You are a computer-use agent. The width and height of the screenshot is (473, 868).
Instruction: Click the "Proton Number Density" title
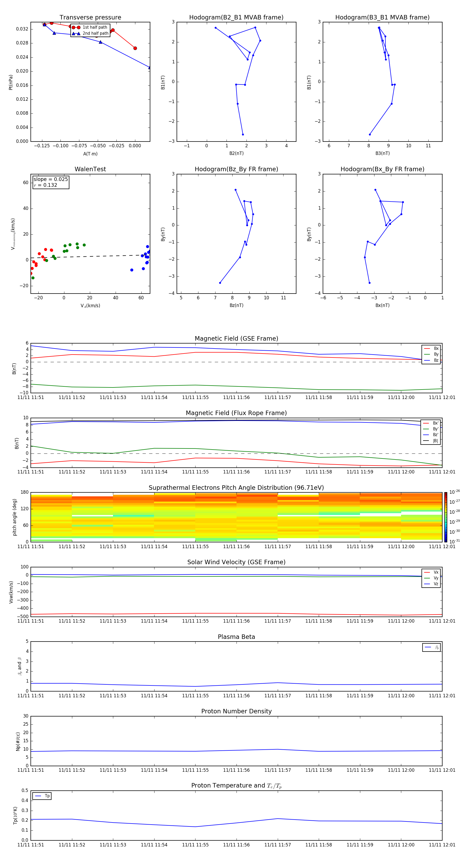[x=236, y=711]
